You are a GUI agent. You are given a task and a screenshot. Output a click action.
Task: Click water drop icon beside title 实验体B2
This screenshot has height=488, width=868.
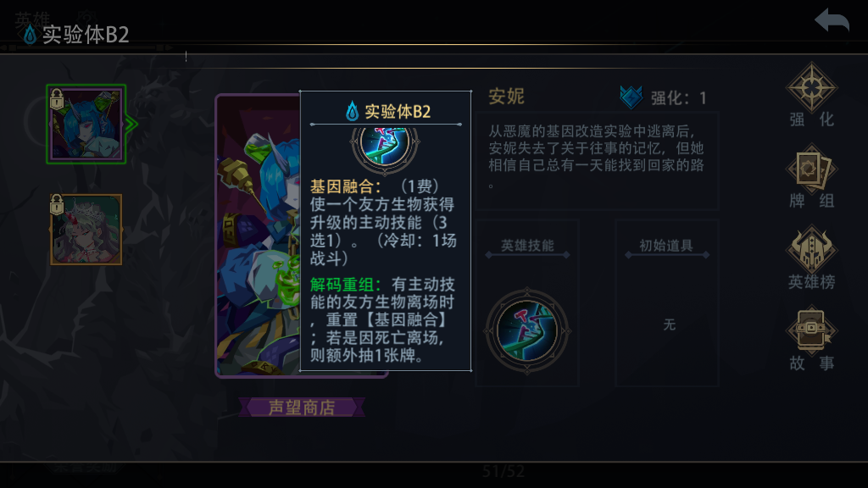[30, 35]
